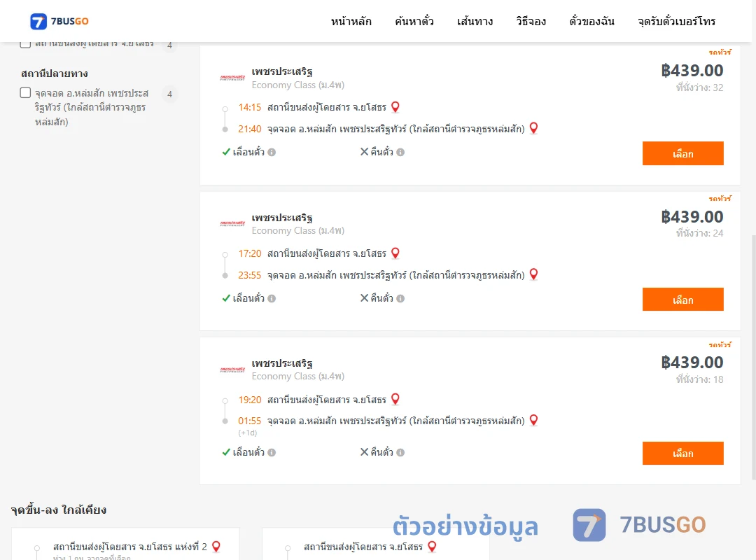The image size is (756, 560).
Task: Open map pin for 23:55 arrival stop
Action: click(533, 274)
